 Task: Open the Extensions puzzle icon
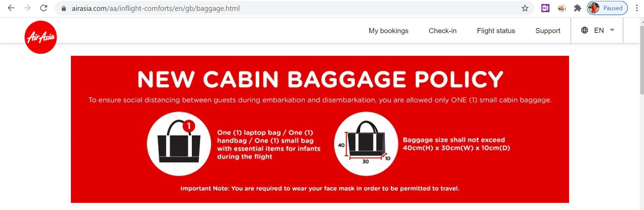pos(578,8)
